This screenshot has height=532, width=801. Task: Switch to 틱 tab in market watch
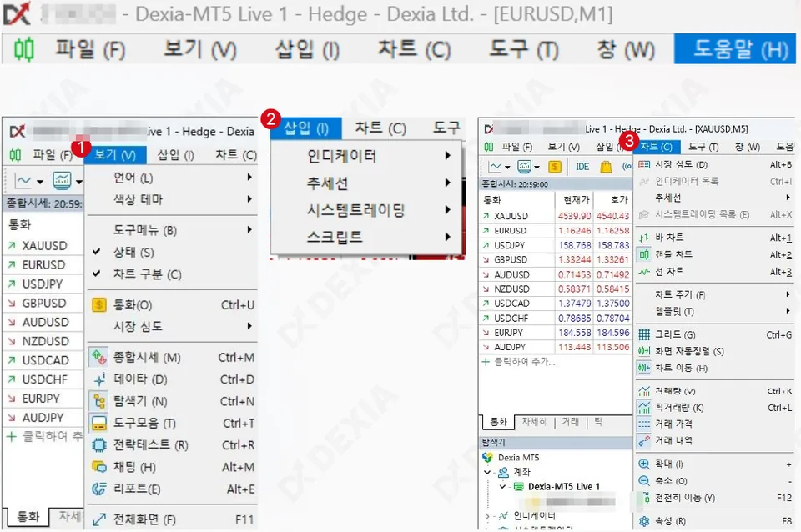point(598,422)
